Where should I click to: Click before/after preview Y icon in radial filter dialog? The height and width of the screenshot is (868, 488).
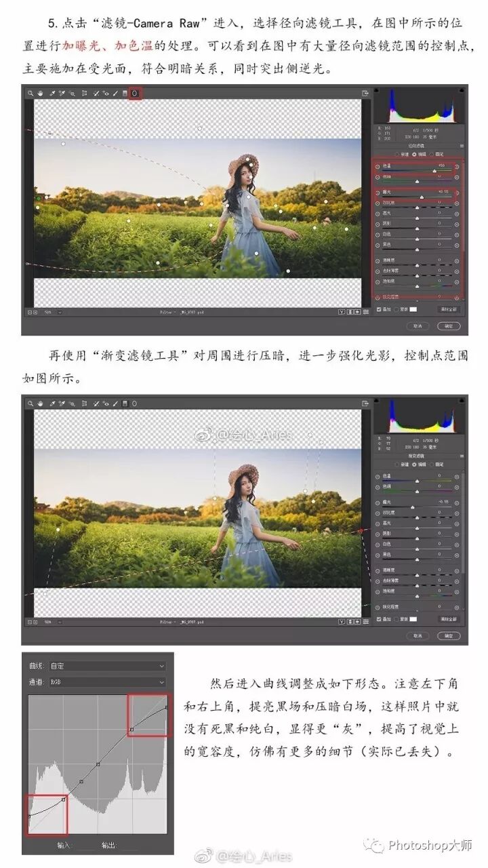pyautogui.click(x=341, y=313)
